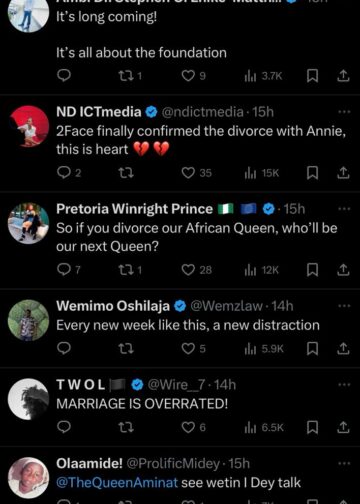Open three-dot menu on Olaamide!'s tweet
This screenshot has width=360, height=504.
(344, 463)
